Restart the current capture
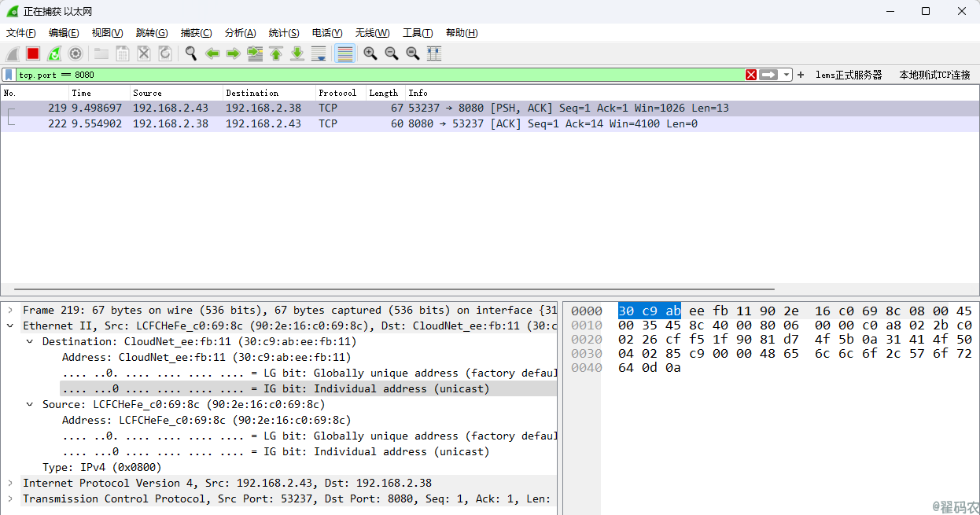Viewport: 980px width, 515px height. point(54,53)
